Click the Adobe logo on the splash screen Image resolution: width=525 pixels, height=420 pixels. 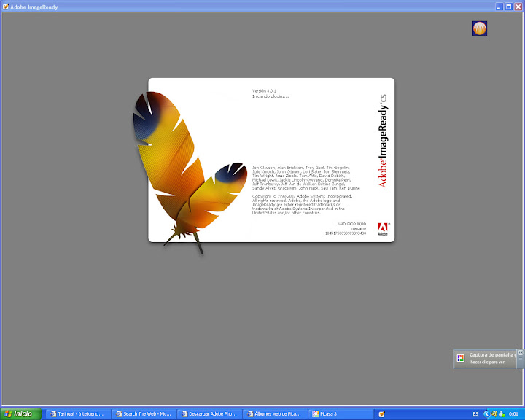[383, 229]
